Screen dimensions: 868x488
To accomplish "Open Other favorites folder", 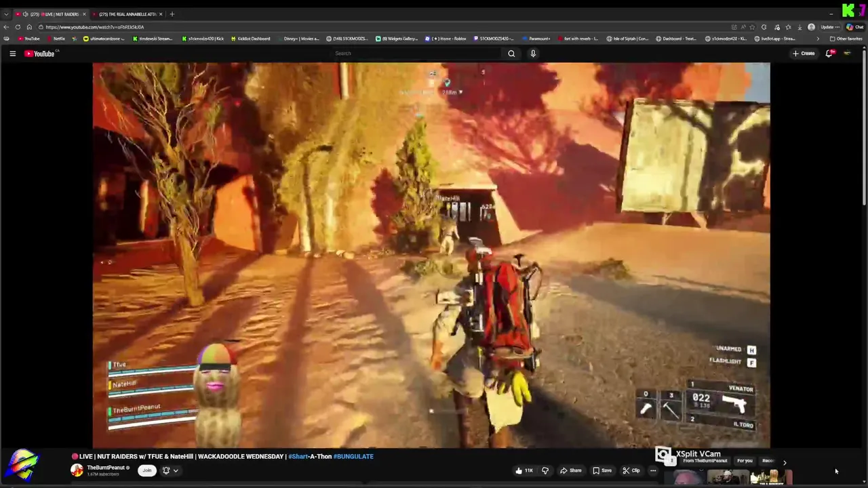I will point(846,39).
